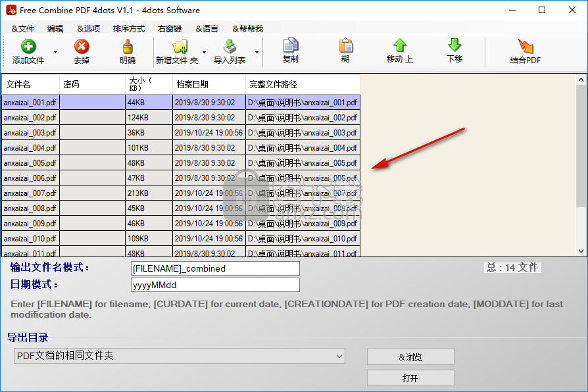
Task: Open the dropdown arrow next to 添加文件
Action: click(55, 52)
